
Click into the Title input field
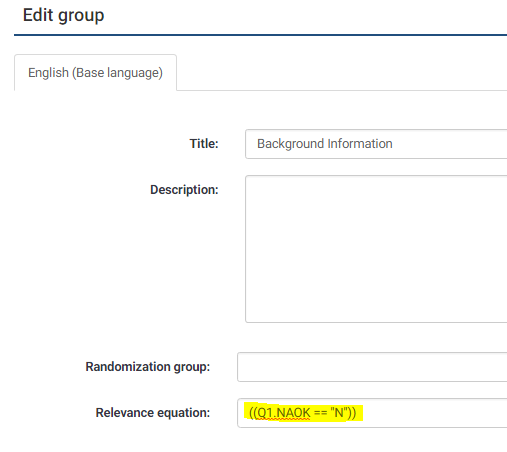point(376,144)
